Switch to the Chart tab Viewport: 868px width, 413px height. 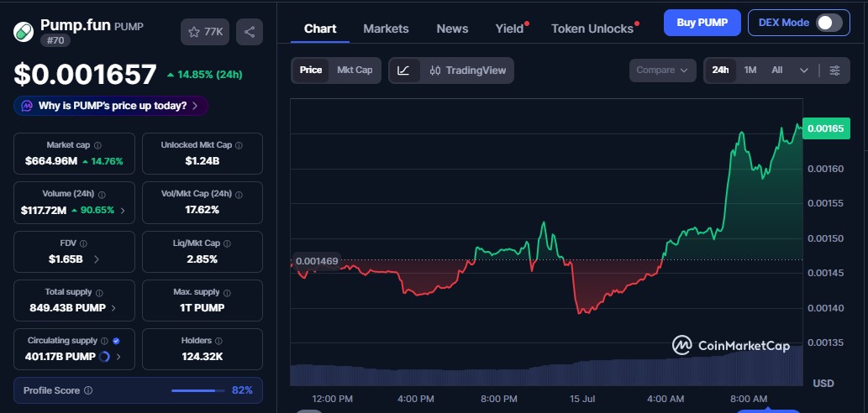(x=320, y=29)
